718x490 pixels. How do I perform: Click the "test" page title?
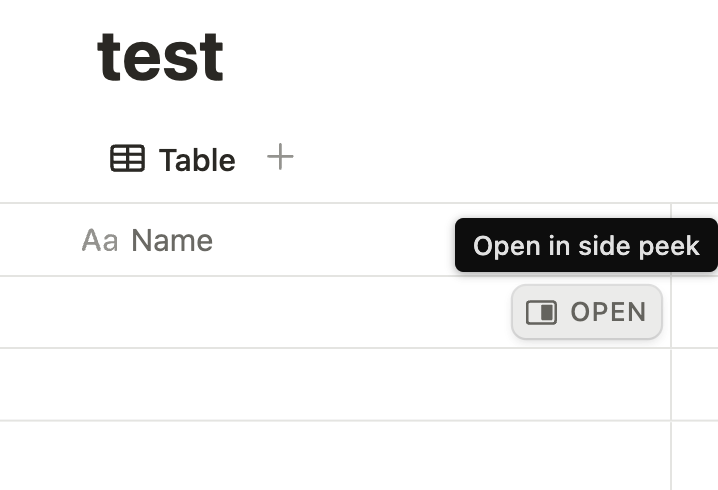[x=160, y=57]
